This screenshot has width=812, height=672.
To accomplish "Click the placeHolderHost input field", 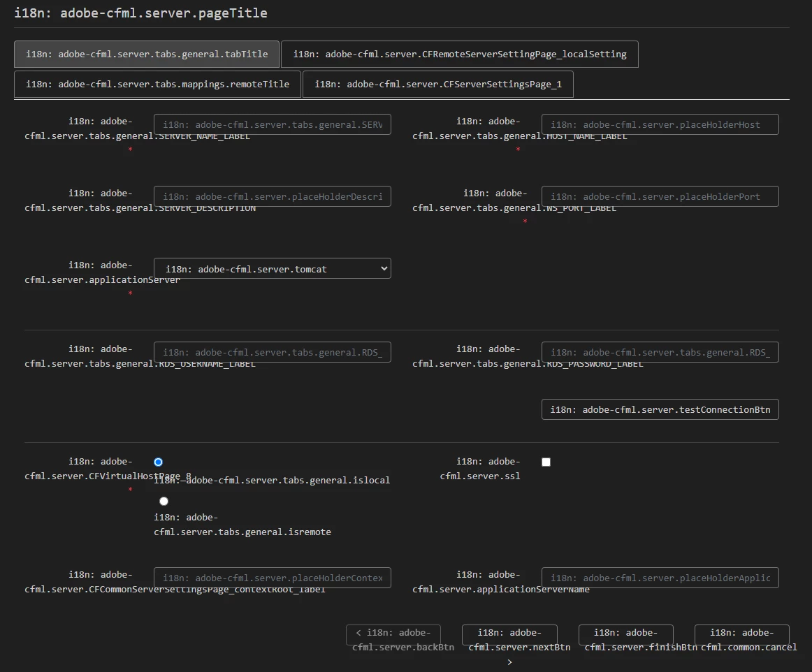I will pyautogui.click(x=660, y=125).
